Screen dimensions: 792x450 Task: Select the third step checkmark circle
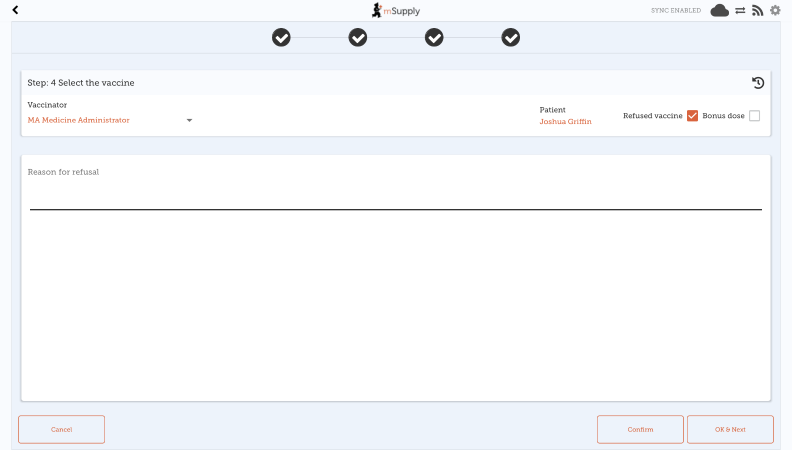[x=434, y=37]
